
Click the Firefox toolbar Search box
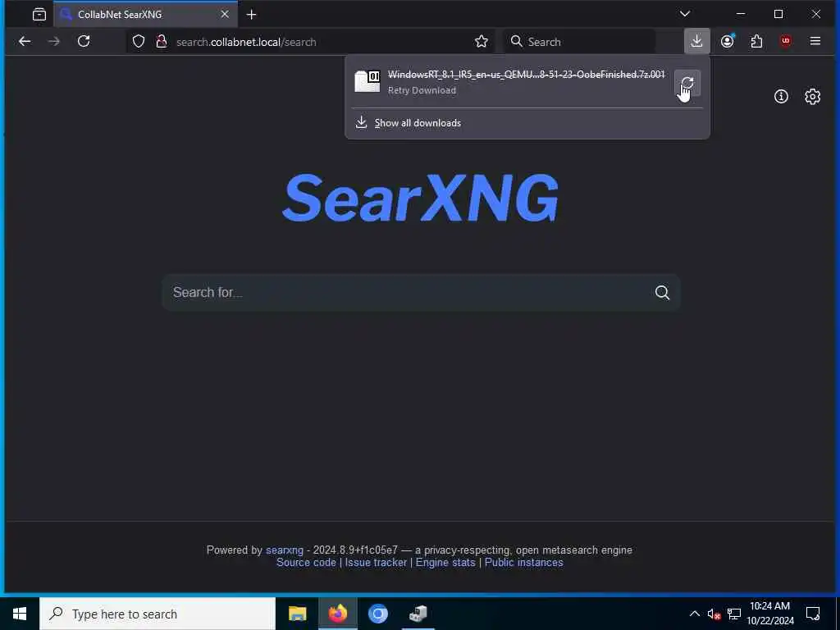580,41
